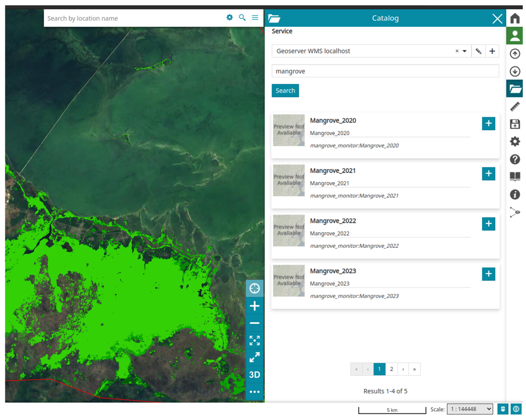Switch the map to 3D mode
The image size is (526, 420).
(x=254, y=374)
